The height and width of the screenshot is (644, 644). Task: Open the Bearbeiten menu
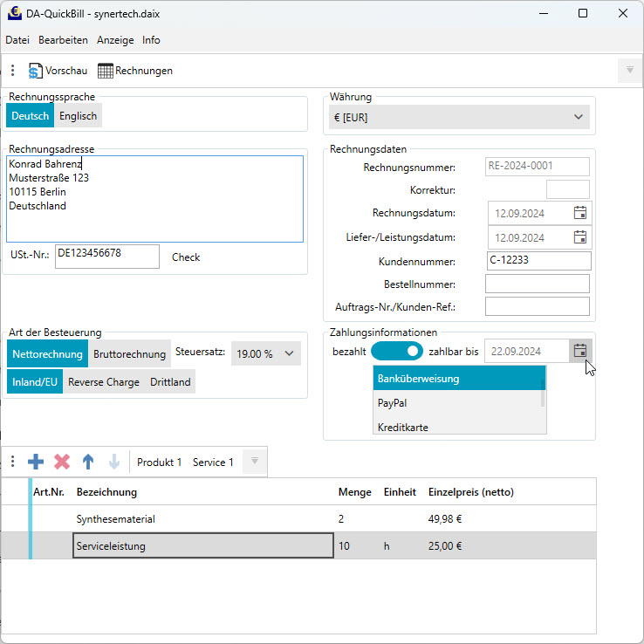tap(63, 40)
